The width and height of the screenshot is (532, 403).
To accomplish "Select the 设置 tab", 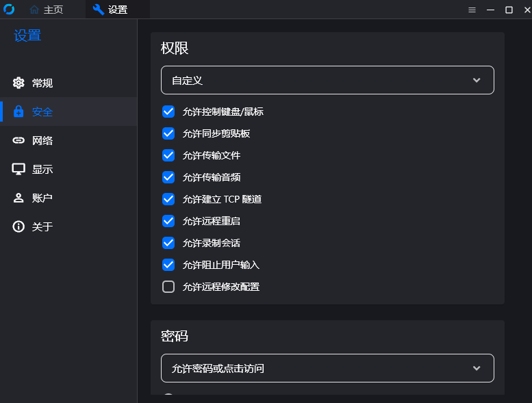I will point(110,10).
